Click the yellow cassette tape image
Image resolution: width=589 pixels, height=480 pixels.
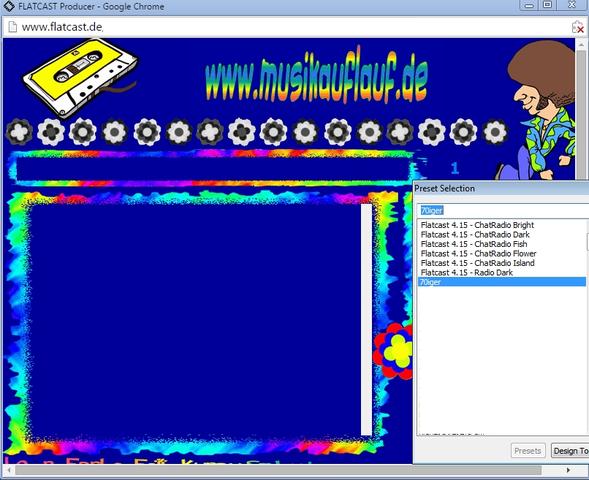(x=80, y=77)
